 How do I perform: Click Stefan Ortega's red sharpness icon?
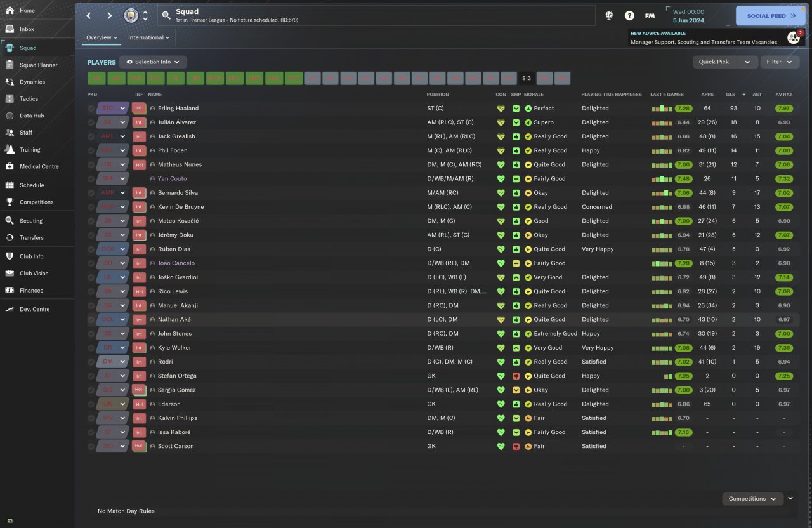[516, 376]
